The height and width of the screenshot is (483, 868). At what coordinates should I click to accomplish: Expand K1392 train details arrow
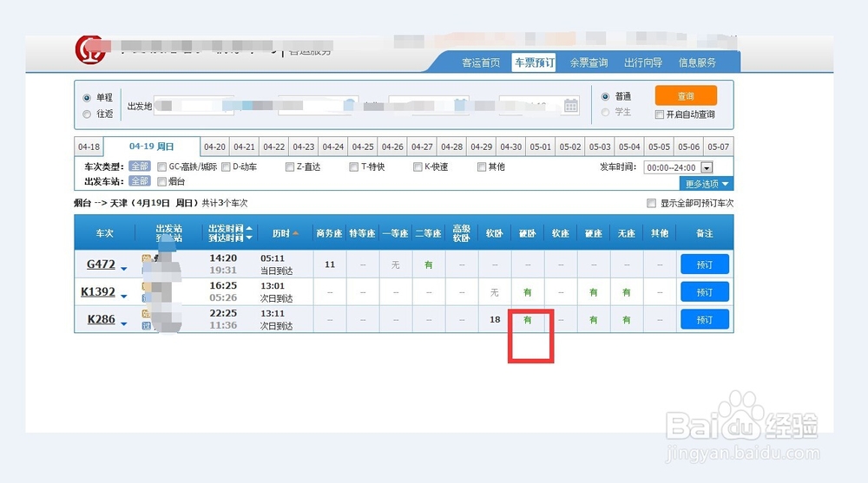coord(124,297)
